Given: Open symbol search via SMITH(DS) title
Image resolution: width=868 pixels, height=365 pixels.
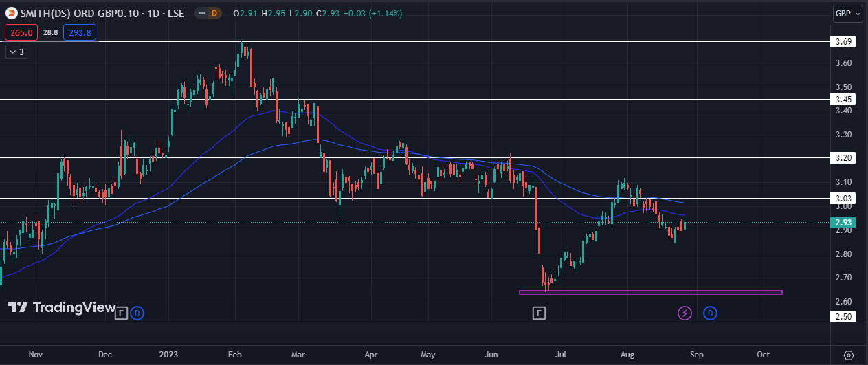Looking at the screenshot, I should pyautogui.click(x=102, y=13).
